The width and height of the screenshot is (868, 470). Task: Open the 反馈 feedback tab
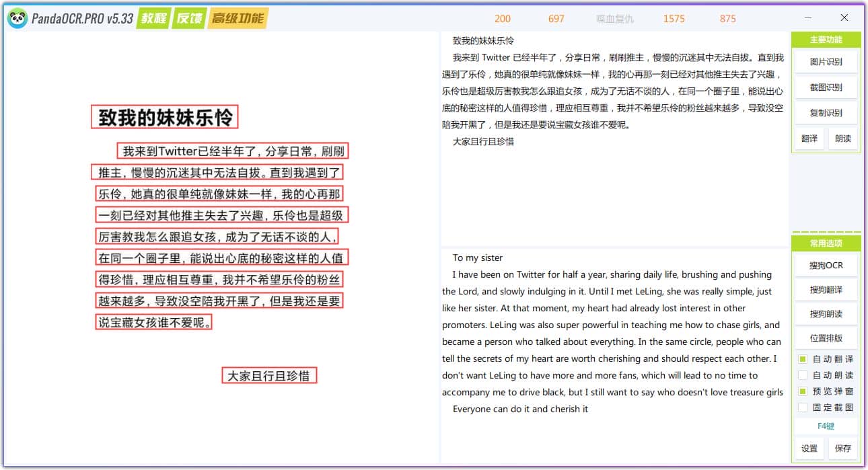pyautogui.click(x=189, y=18)
